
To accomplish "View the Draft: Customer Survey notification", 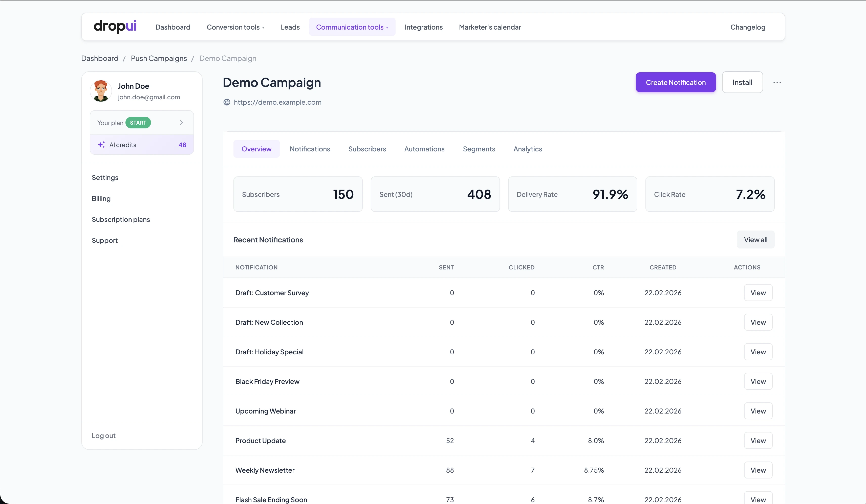I will click(x=758, y=293).
